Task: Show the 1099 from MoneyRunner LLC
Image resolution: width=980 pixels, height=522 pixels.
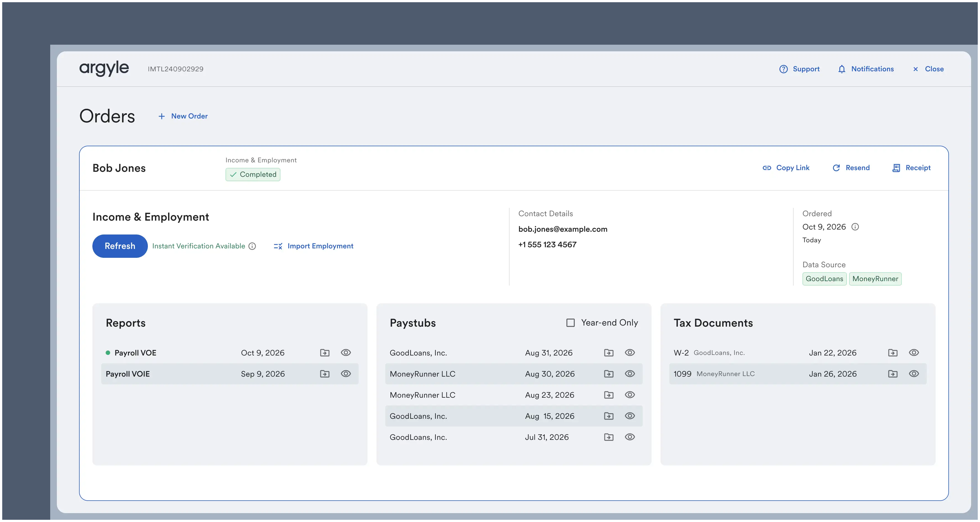Action: click(914, 374)
